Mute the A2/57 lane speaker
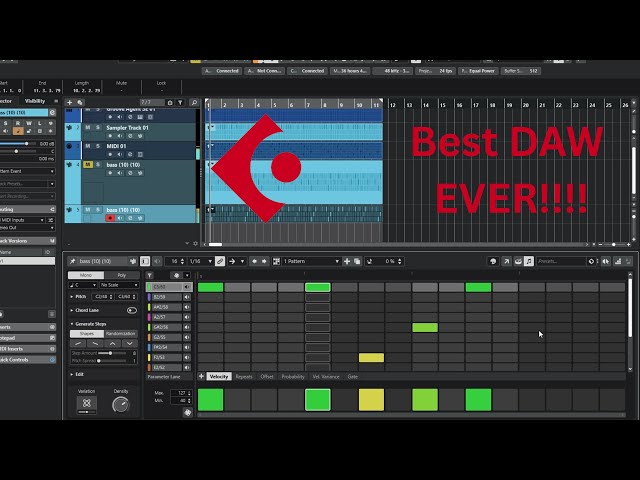The width and height of the screenshot is (640, 480). tap(187, 317)
